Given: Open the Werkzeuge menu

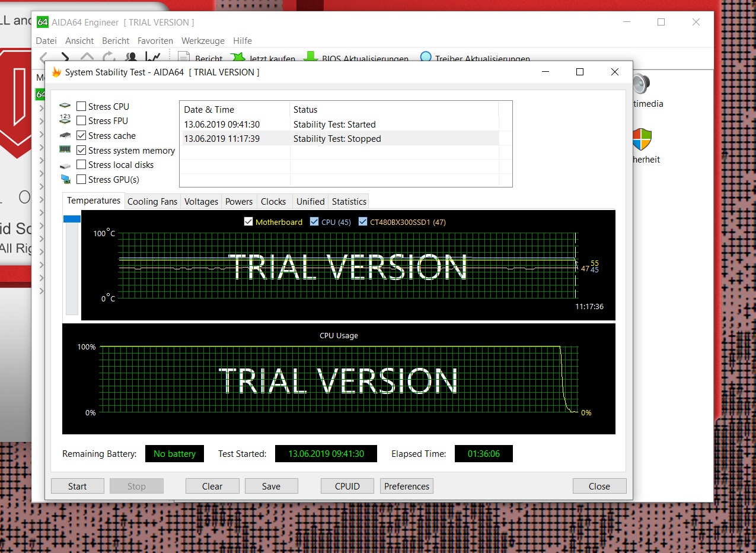Looking at the screenshot, I should pyautogui.click(x=203, y=41).
